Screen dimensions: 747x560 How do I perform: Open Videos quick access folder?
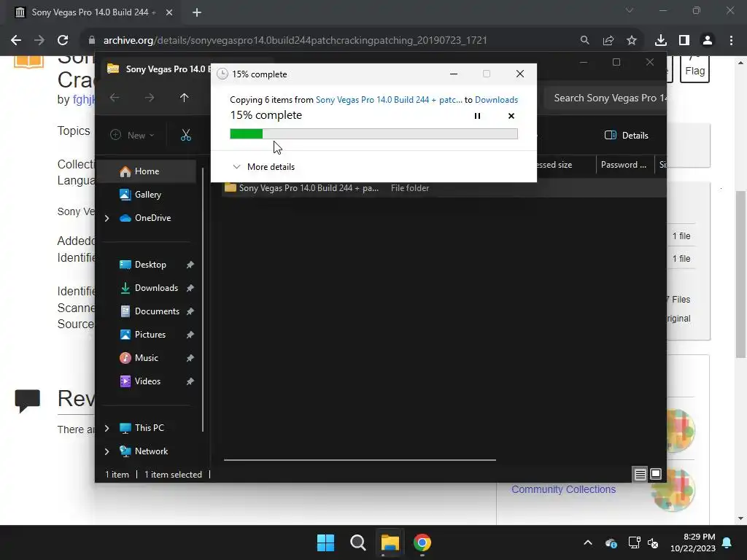tap(147, 381)
